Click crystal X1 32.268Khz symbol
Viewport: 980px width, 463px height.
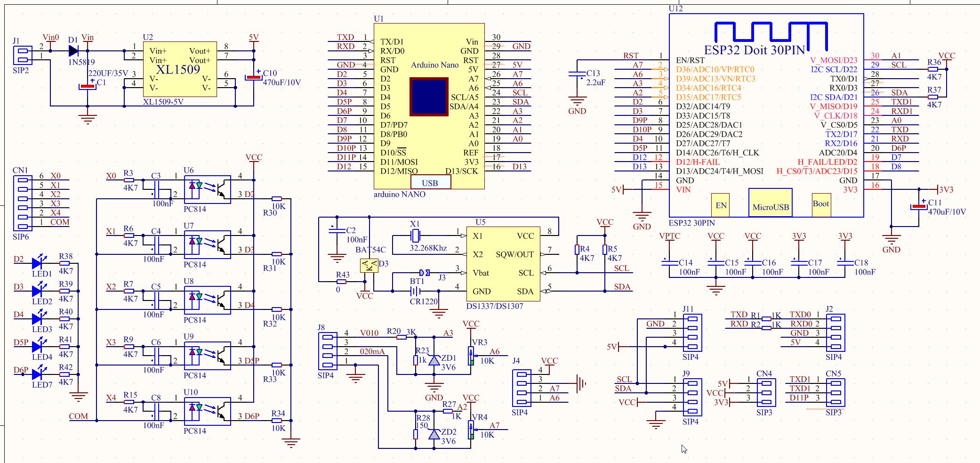click(x=415, y=235)
